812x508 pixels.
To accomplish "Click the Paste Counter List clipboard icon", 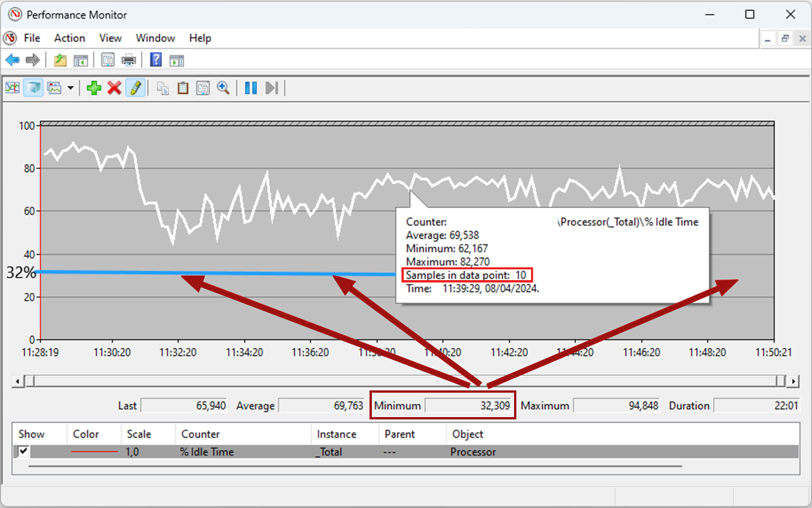I will (x=183, y=88).
